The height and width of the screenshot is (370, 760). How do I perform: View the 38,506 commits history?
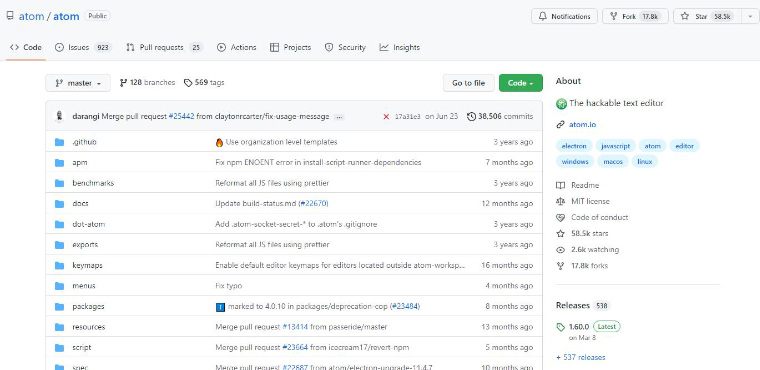(x=500, y=116)
